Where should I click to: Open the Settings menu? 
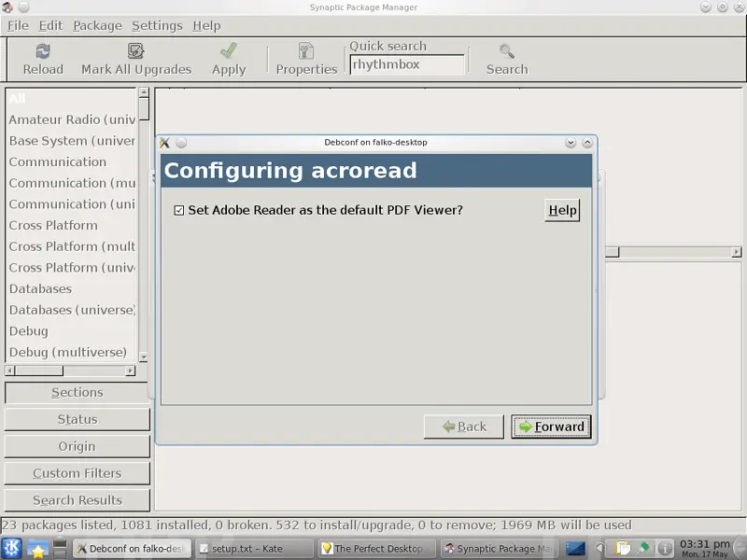click(157, 26)
